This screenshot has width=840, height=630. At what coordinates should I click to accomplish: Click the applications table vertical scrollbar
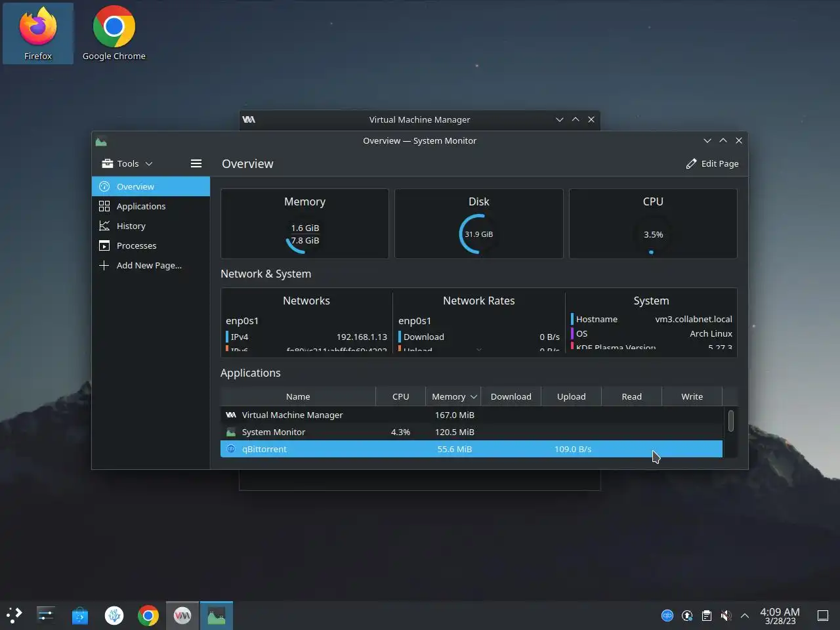(730, 421)
